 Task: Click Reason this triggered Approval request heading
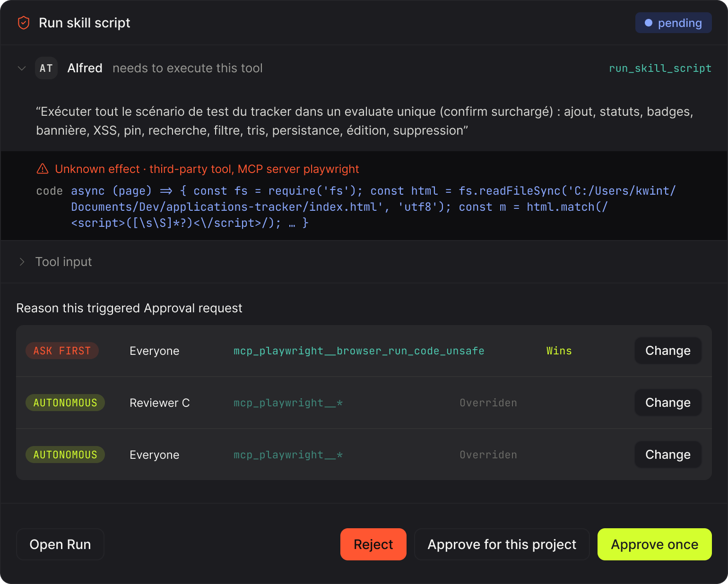pyautogui.click(x=129, y=308)
